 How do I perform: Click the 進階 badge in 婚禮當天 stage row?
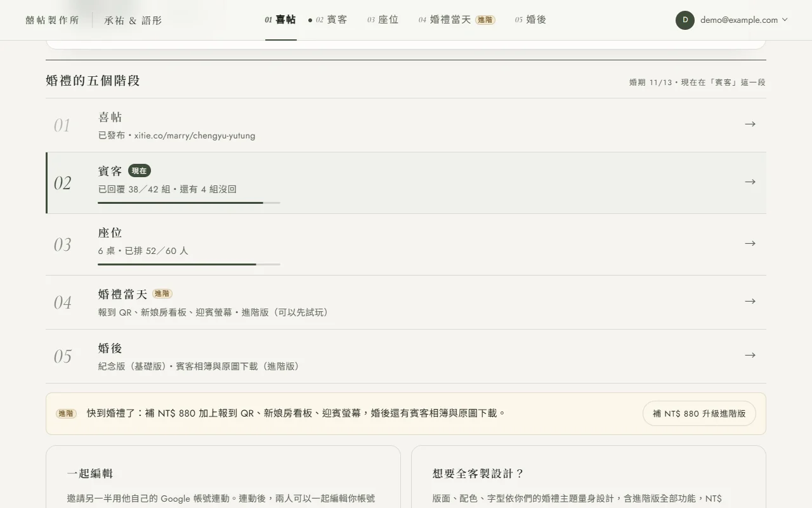tap(162, 293)
